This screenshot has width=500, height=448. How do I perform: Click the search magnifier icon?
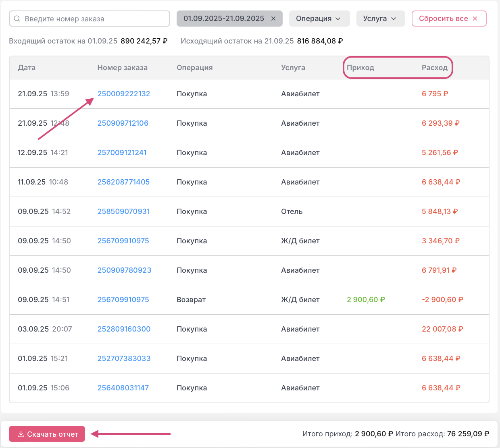tap(17, 19)
